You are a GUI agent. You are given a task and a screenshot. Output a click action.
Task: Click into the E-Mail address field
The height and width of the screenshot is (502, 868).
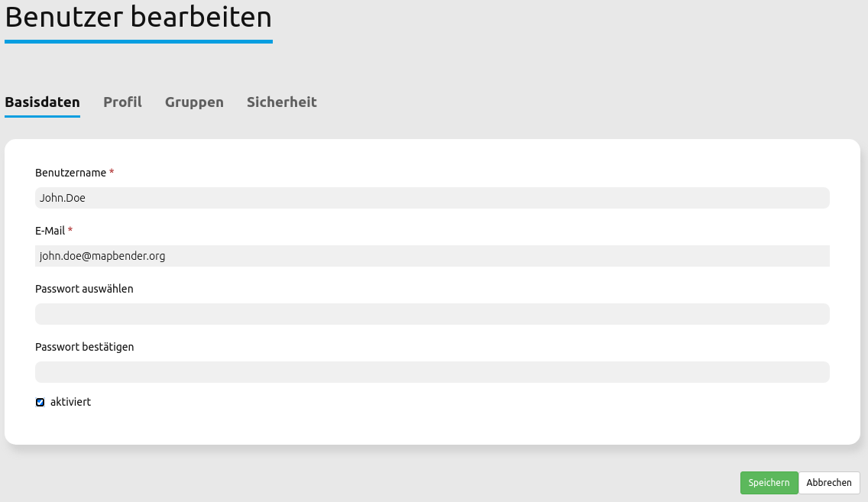coord(432,256)
